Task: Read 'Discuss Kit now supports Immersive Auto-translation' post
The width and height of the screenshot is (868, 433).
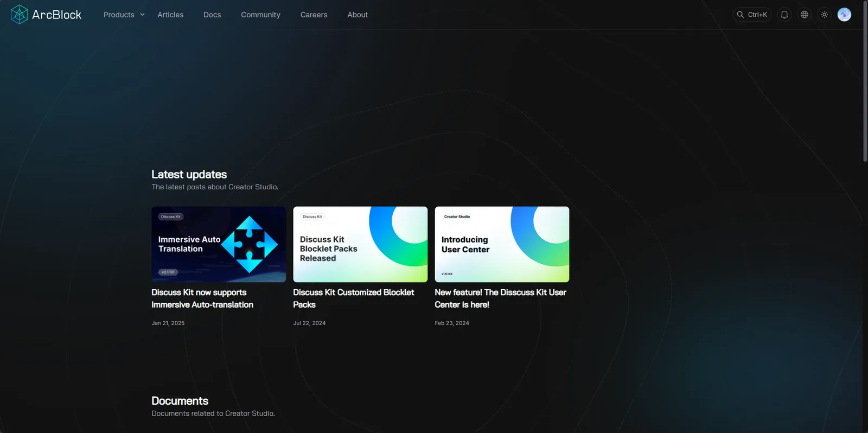Action: (x=202, y=298)
